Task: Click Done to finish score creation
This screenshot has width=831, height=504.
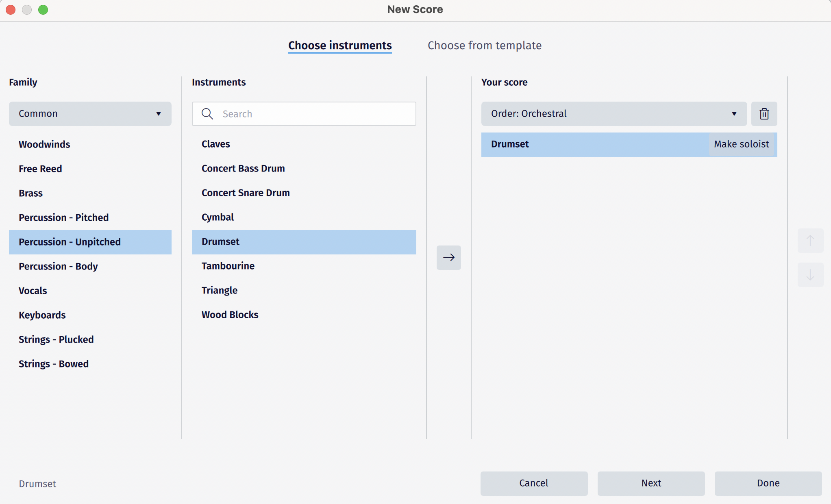Action: (x=768, y=483)
